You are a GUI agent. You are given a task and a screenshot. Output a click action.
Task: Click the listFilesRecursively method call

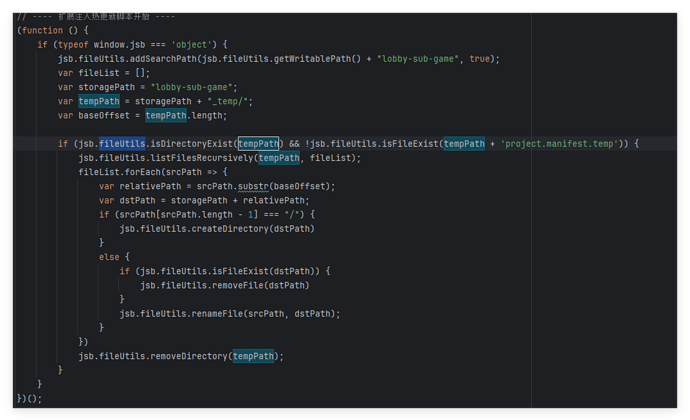[x=205, y=158]
